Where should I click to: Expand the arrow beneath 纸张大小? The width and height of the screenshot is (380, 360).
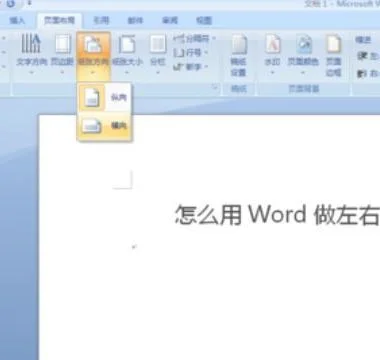tap(127, 72)
